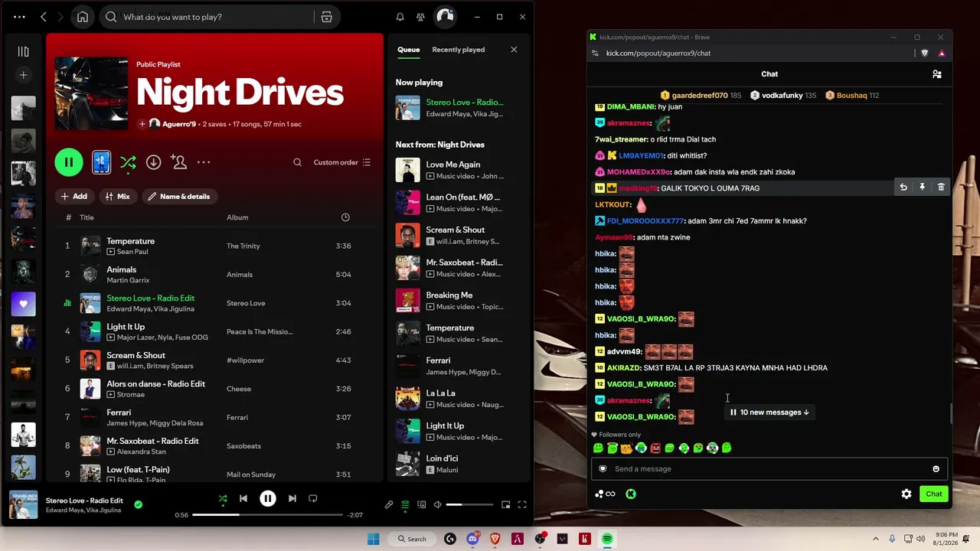Search within the Night Drives playlist

[x=298, y=162]
